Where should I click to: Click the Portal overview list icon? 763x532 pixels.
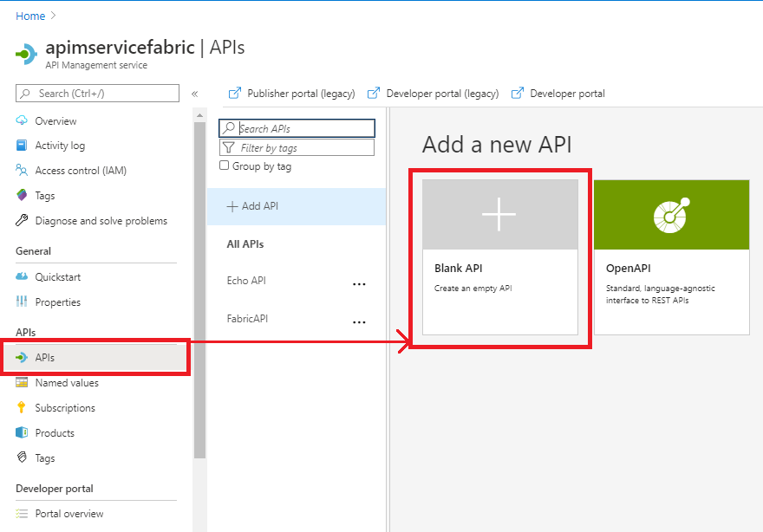pyautogui.click(x=22, y=514)
